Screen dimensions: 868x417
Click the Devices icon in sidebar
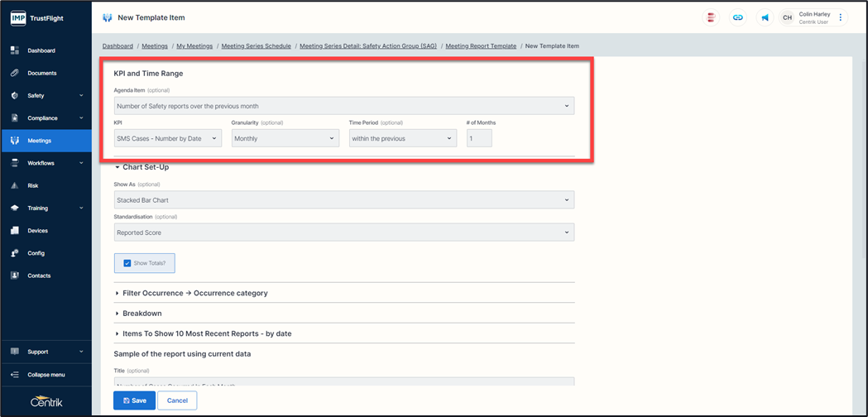click(x=15, y=231)
